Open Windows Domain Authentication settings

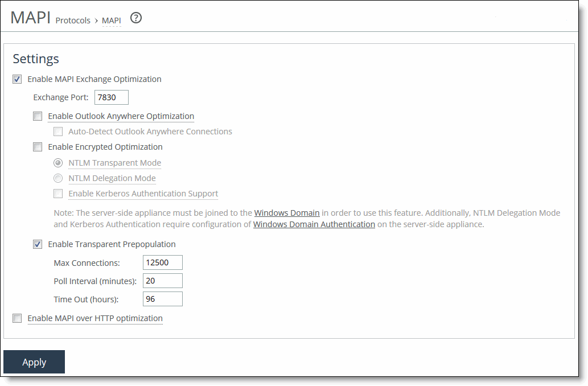314,224
